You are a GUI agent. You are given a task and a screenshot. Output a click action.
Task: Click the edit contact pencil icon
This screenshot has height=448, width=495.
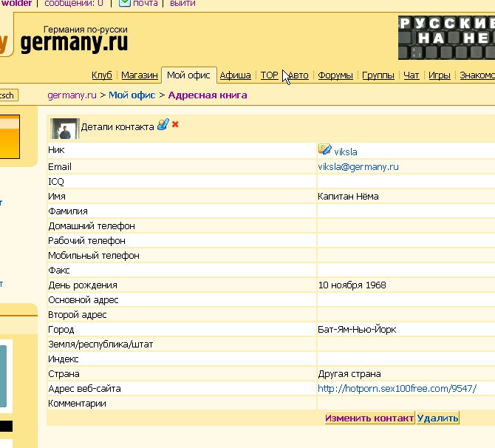point(163,125)
